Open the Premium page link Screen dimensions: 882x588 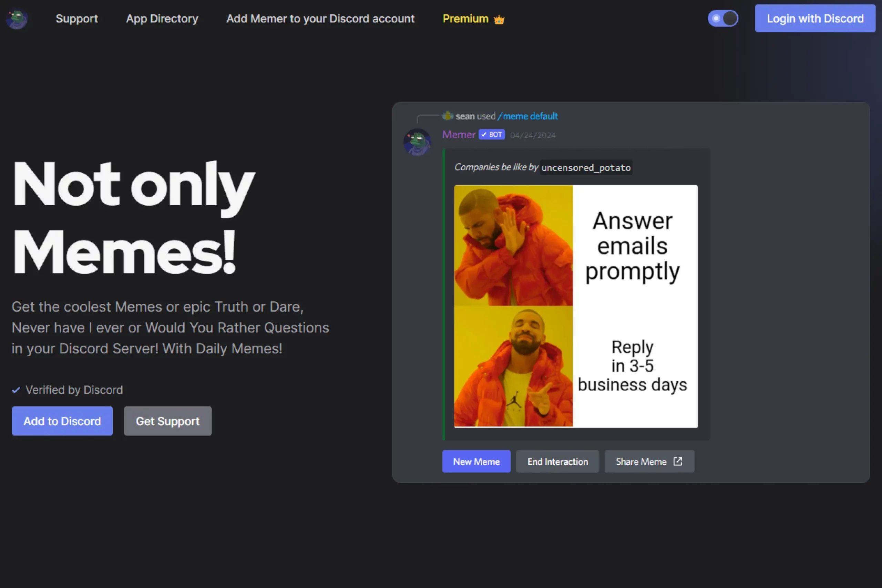tap(465, 18)
